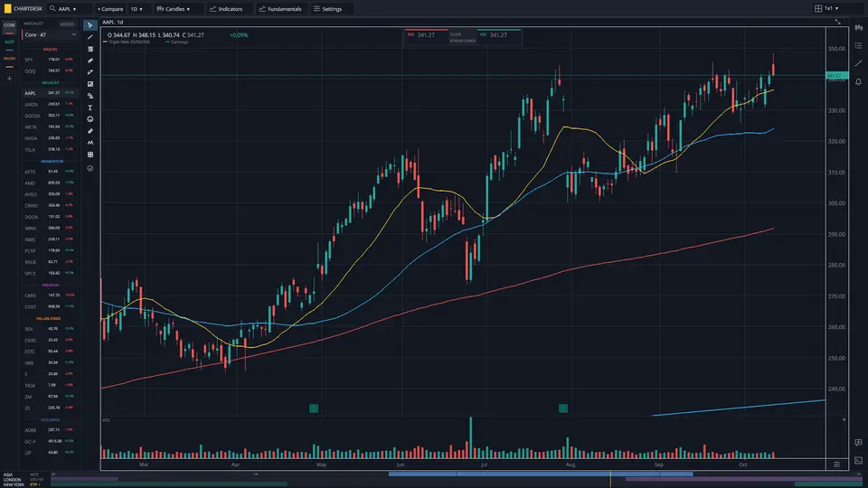This screenshot has height=488, width=868.
Task: Open the chat comment icon bottom right
Action: [858, 442]
